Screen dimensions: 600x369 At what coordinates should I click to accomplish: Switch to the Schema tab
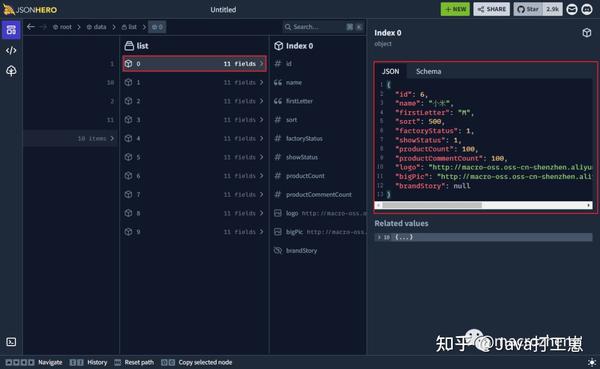(428, 71)
